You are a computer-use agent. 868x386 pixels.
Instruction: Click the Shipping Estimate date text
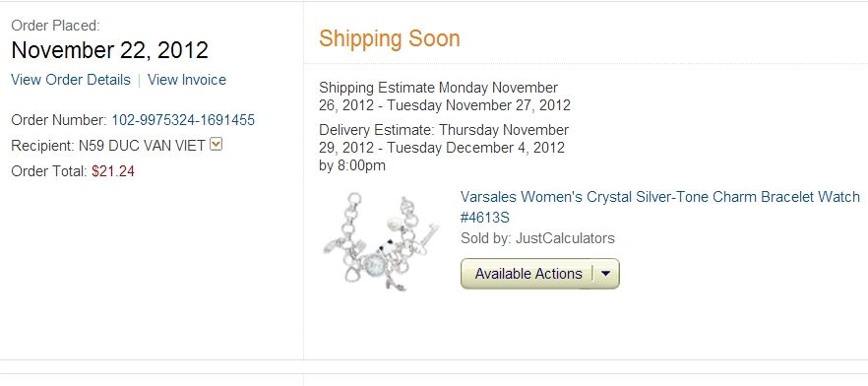445,96
